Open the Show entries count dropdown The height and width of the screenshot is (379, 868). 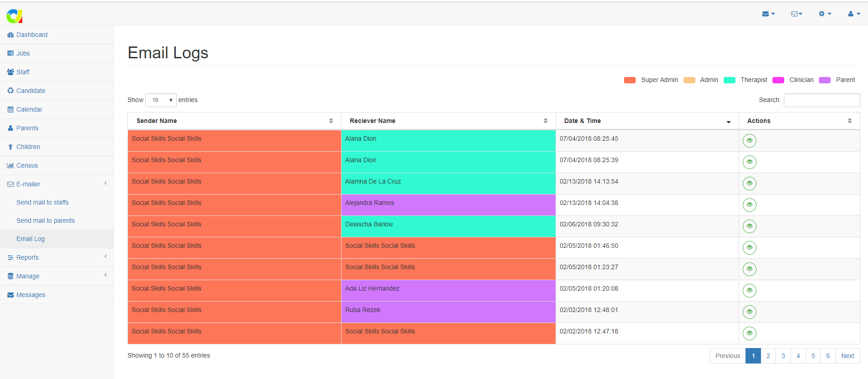161,100
